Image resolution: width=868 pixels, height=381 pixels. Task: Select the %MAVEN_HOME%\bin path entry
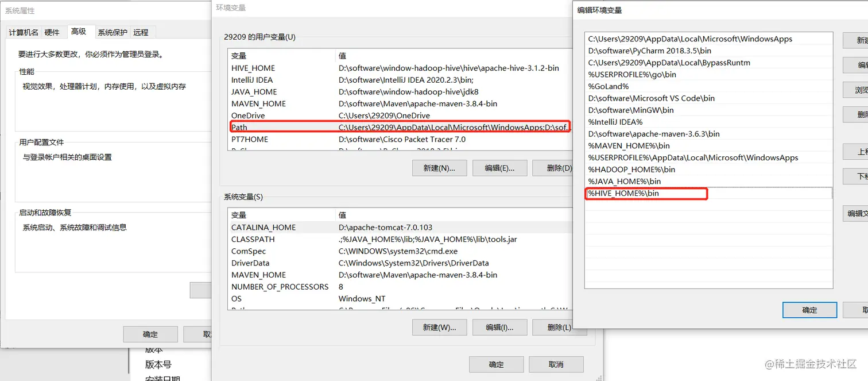[709, 145]
